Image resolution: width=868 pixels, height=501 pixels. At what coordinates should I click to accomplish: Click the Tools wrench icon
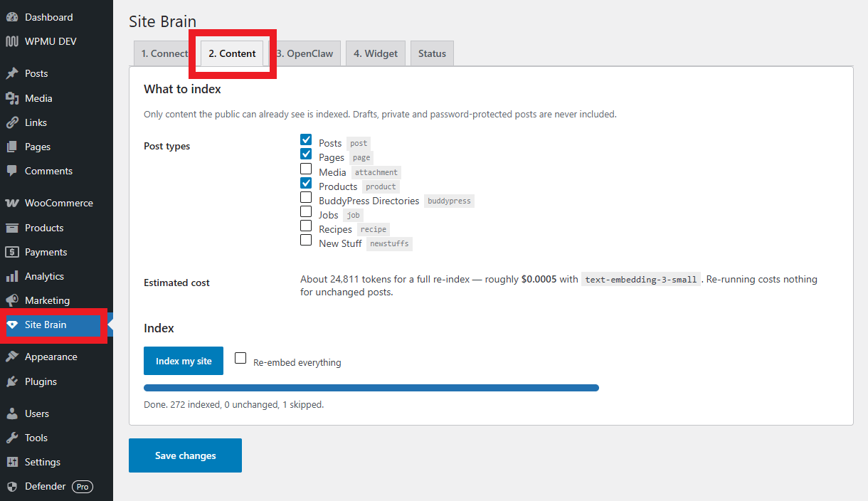pos(12,438)
